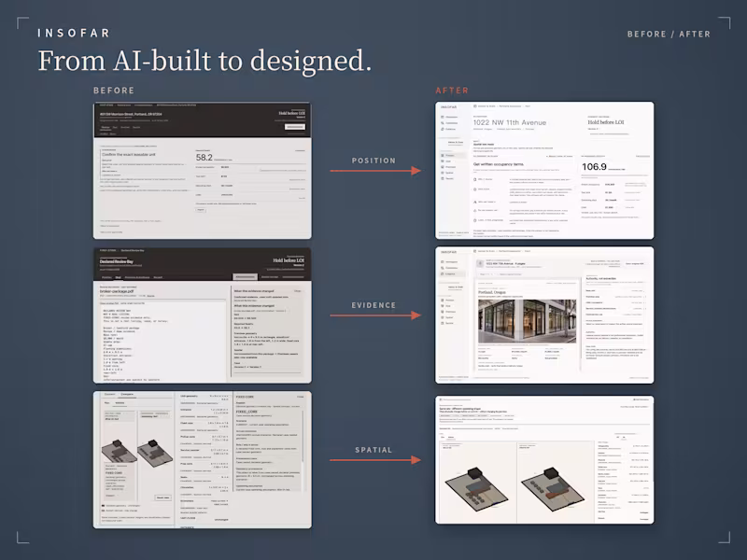
Task: Select Spatial in the After position sidebar
Action: point(448,173)
